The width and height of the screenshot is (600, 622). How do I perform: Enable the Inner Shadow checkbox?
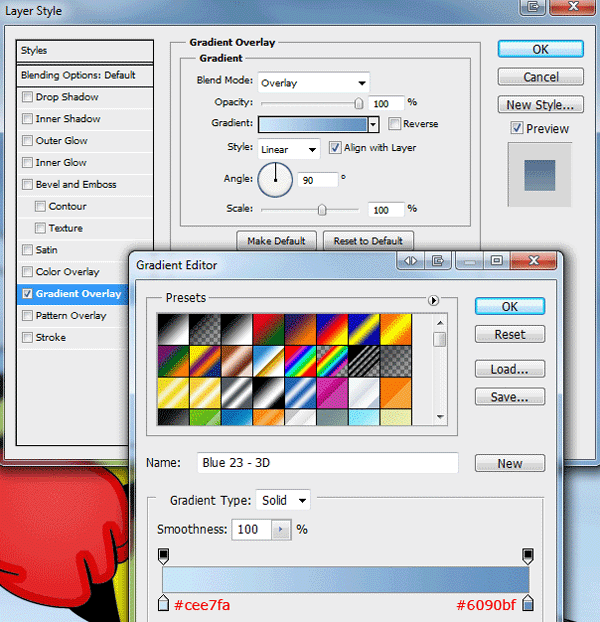click(x=27, y=119)
